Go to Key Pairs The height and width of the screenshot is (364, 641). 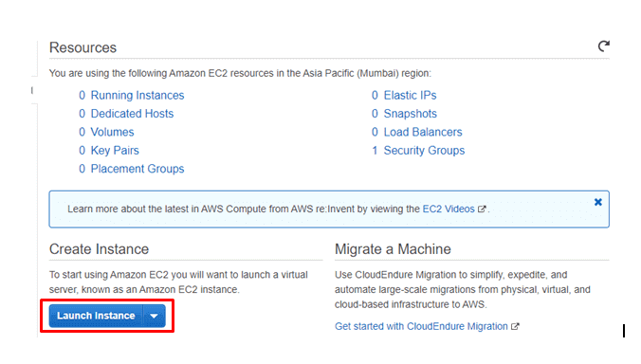click(x=115, y=151)
